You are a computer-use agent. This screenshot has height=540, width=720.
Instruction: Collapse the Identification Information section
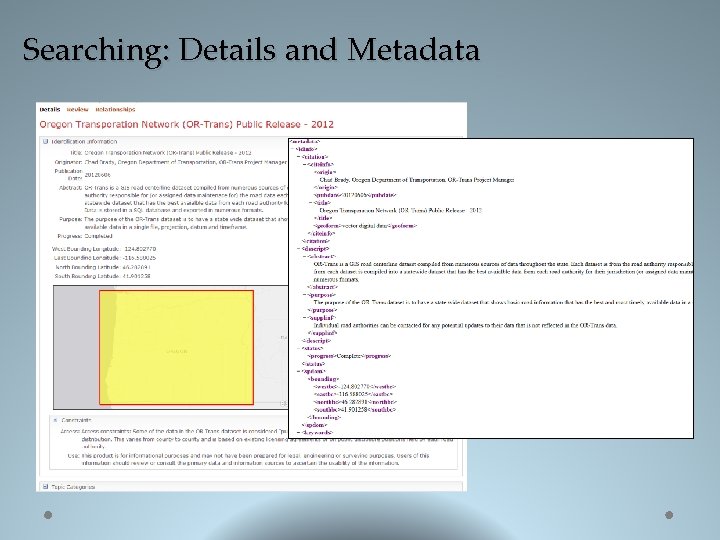tap(45, 141)
